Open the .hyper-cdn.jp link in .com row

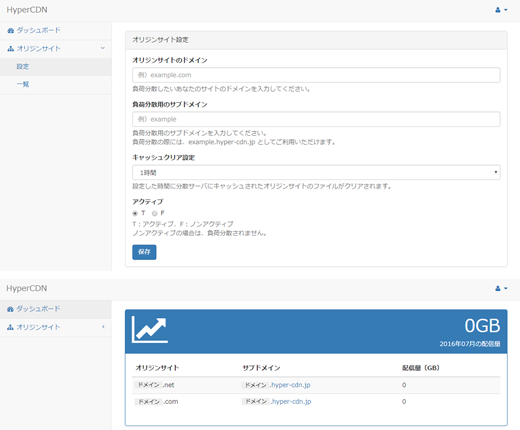click(291, 402)
